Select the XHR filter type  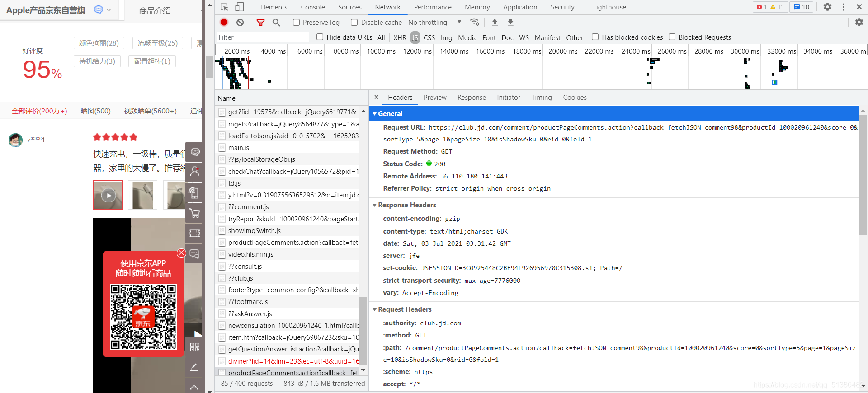[400, 37]
